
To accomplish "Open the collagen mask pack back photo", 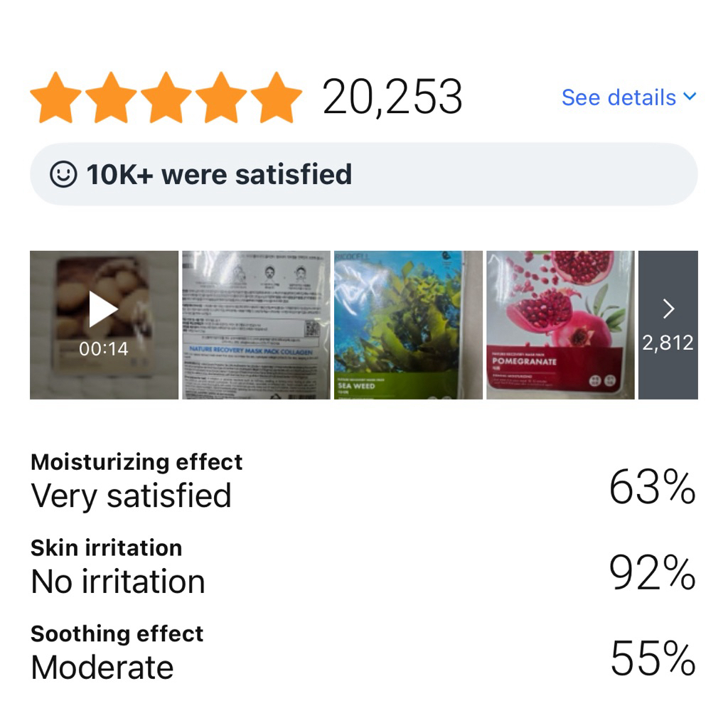I will coord(256,325).
